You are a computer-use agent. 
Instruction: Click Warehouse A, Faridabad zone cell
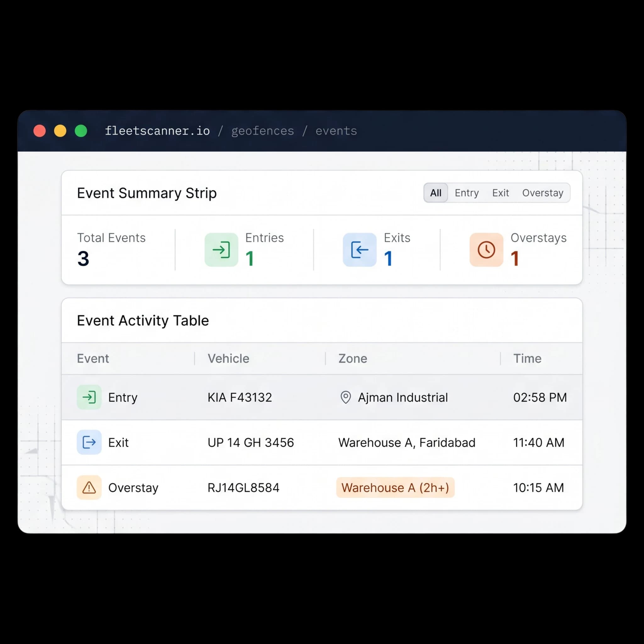pos(407,443)
